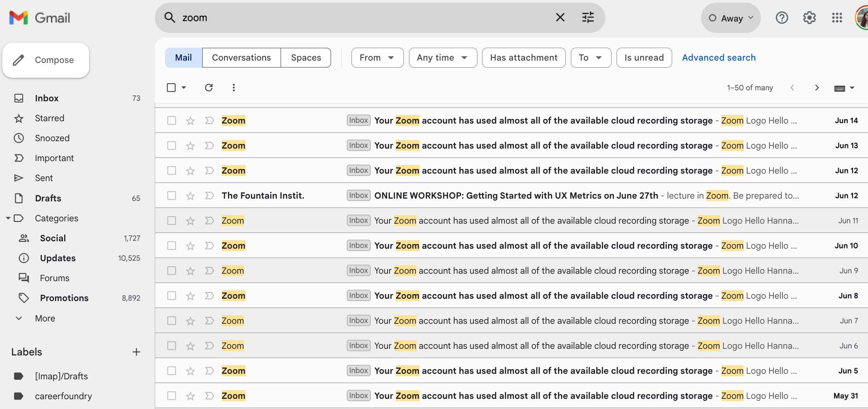The height and width of the screenshot is (409, 868).
Task: Click the search magnifier icon
Action: coord(169,17)
